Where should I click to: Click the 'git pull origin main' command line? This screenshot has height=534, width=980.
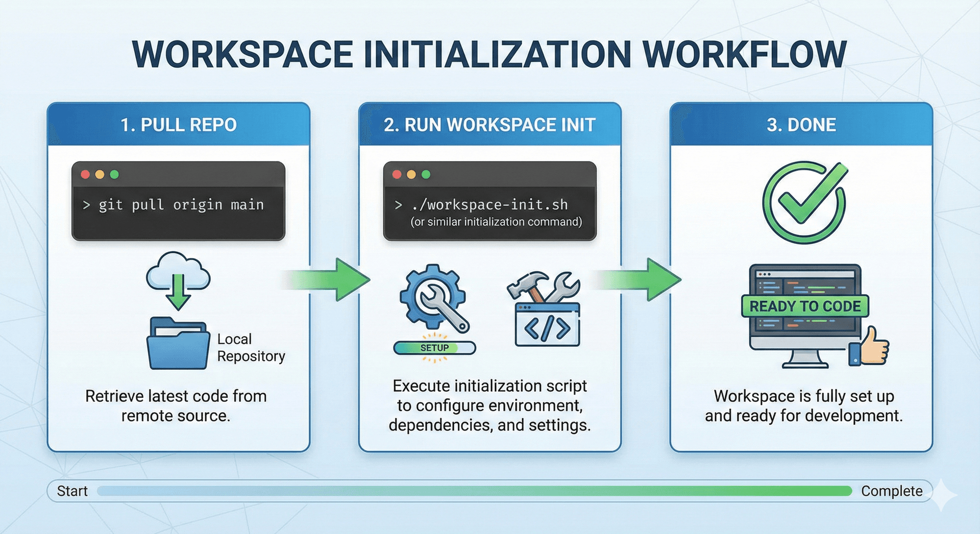(x=181, y=205)
